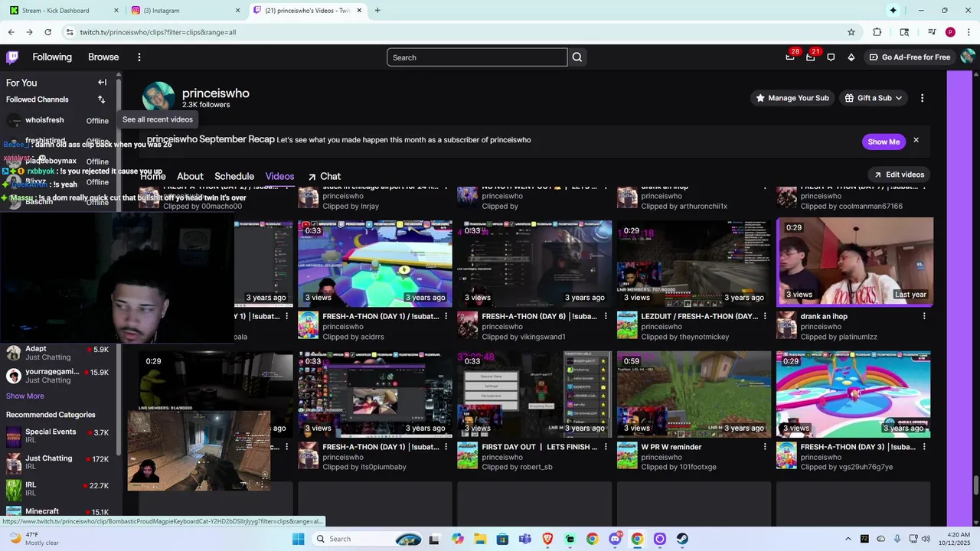The height and width of the screenshot is (551, 980).
Task: Open the W PR W reminder clip thumbnail
Action: point(694,394)
